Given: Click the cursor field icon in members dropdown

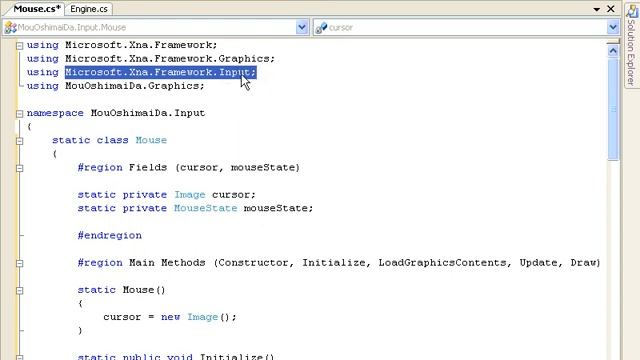Looking at the screenshot, I should pos(321,27).
